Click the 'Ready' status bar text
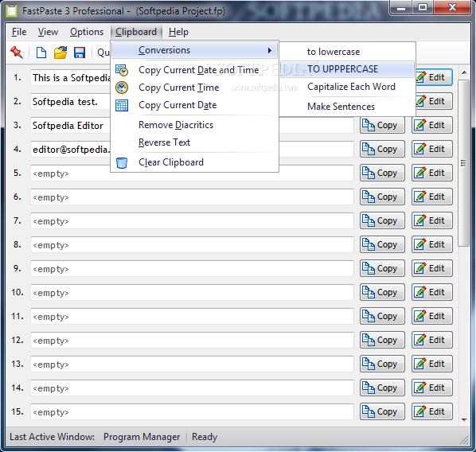 pos(205,437)
